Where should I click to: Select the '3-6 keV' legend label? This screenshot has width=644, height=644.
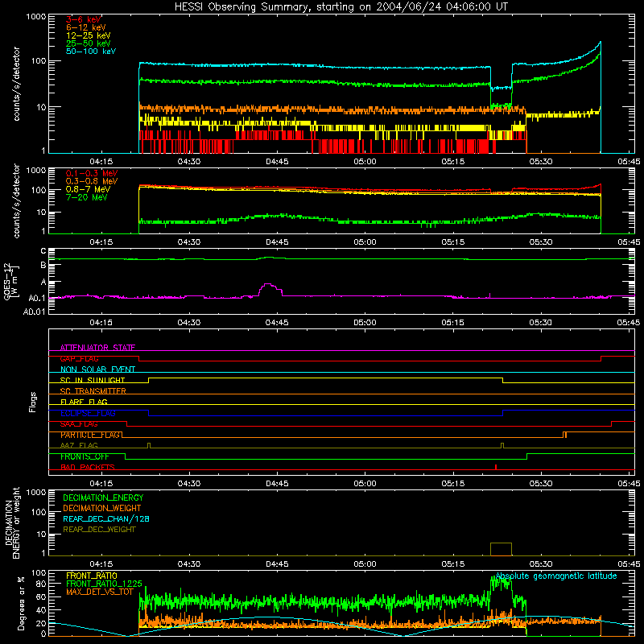(83, 19)
